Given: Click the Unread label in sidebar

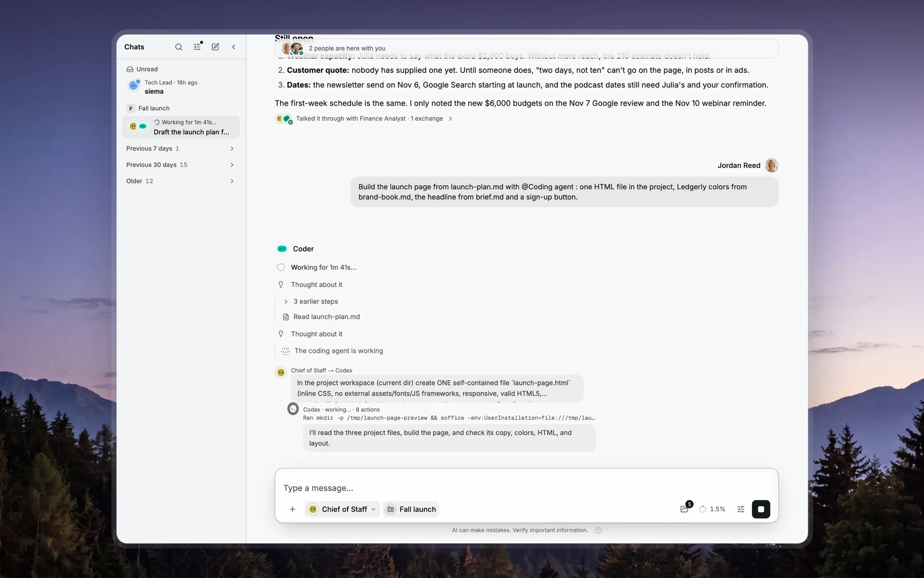Looking at the screenshot, I should [x=147, y=69].
